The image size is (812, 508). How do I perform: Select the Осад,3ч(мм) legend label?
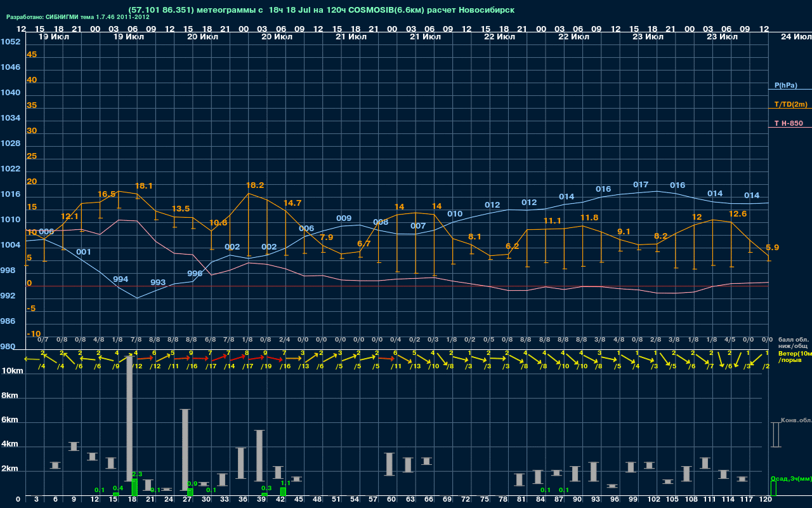click(791, 478)
